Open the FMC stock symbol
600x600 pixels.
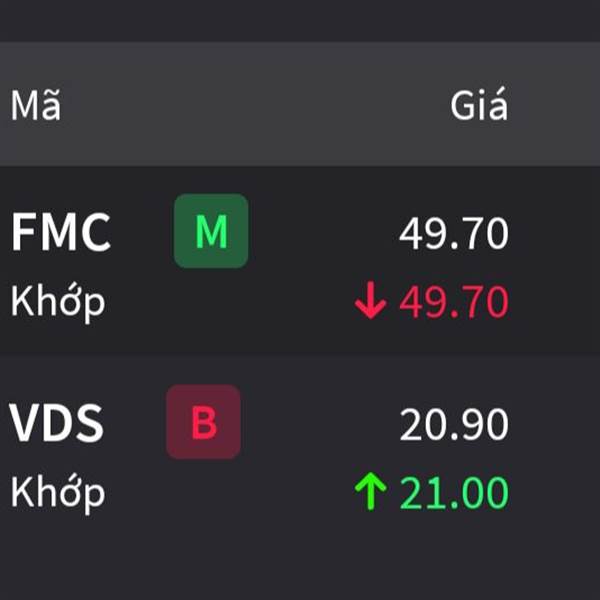click(x=61, y=232)
